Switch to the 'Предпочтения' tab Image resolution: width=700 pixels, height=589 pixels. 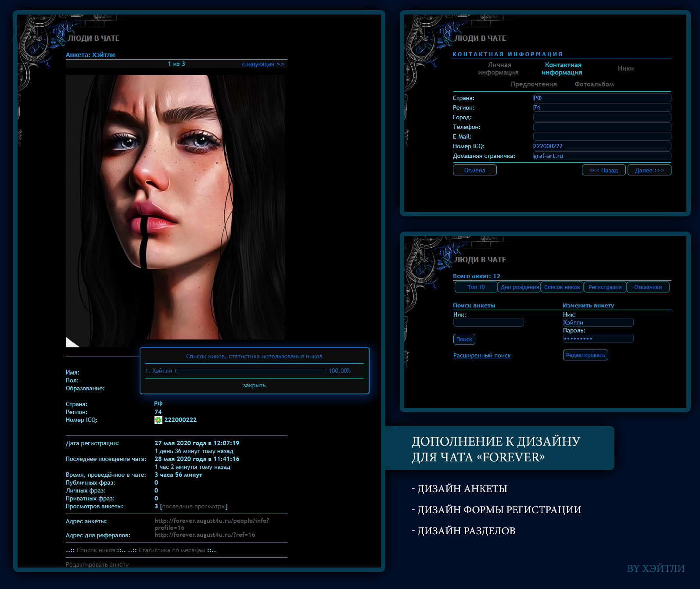coord(534,84)
